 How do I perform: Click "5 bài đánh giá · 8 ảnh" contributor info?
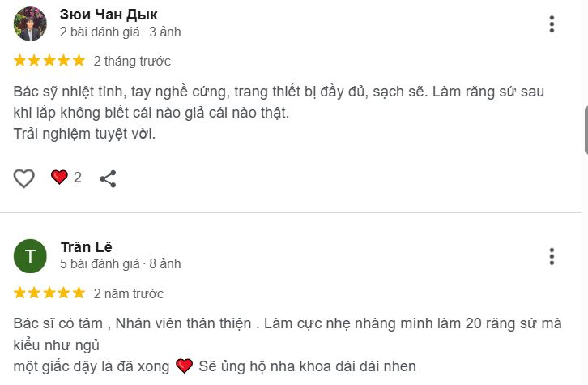click(120, 264)
